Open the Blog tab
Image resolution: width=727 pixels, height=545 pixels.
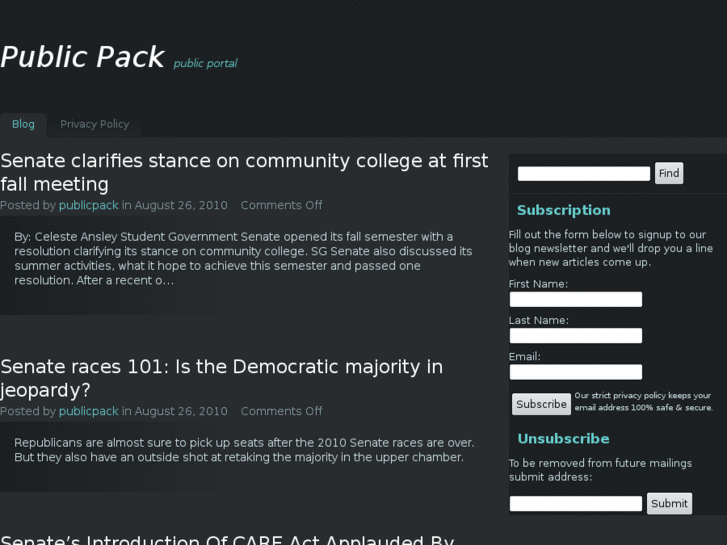23,125
